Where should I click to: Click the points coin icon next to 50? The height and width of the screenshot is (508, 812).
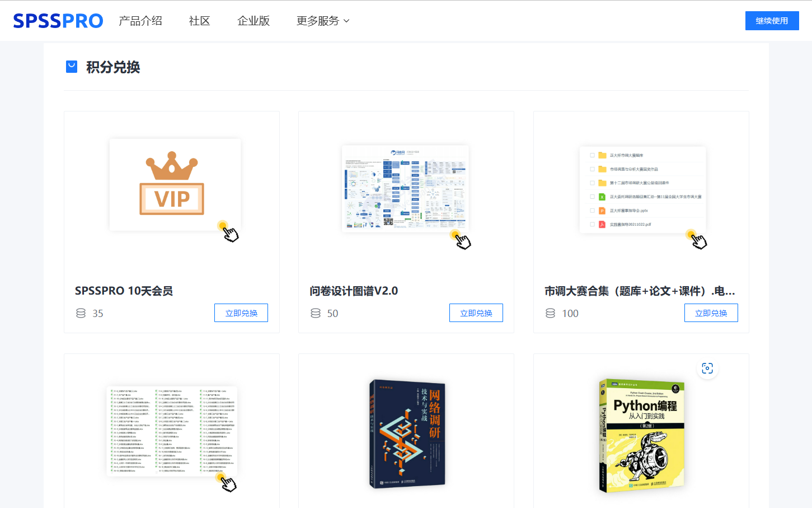[x=316, y=313]
